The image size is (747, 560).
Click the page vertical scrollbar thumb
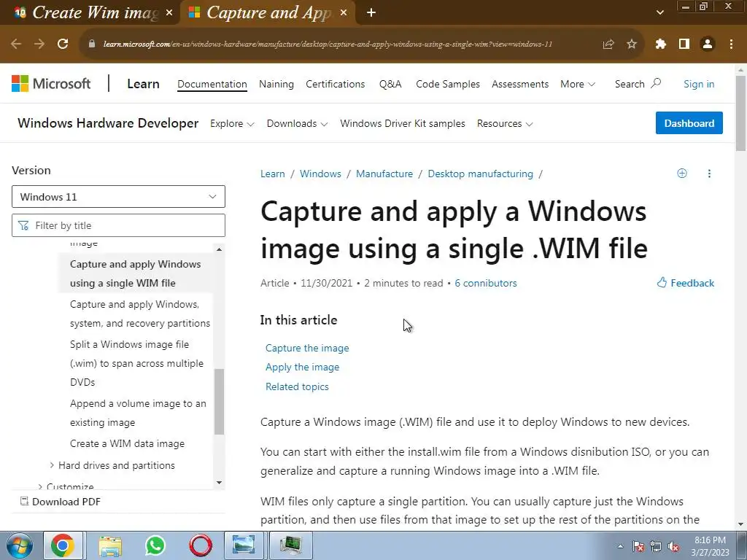(x=741, y=113)
